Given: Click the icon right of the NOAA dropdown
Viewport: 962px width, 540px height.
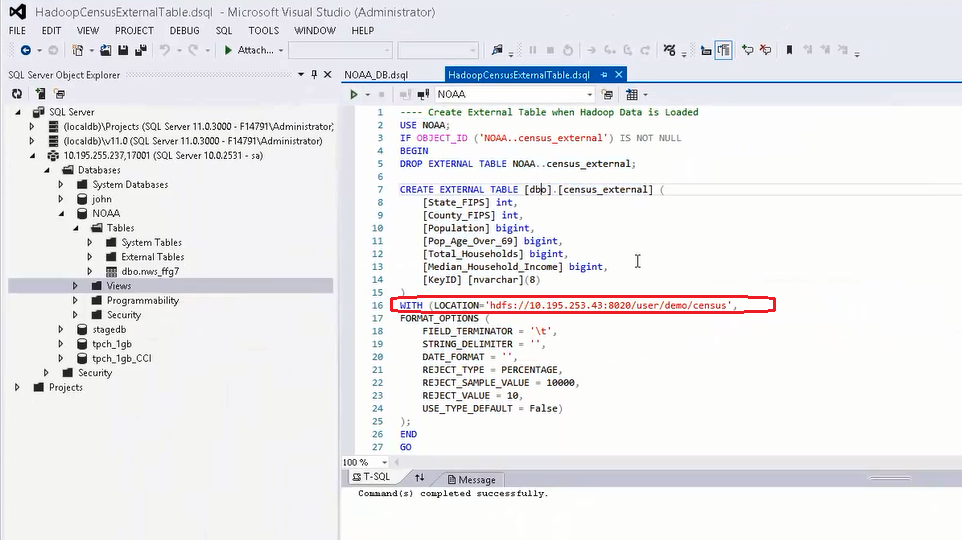Looking at the screenshot, I should click(x=607, y=94).
